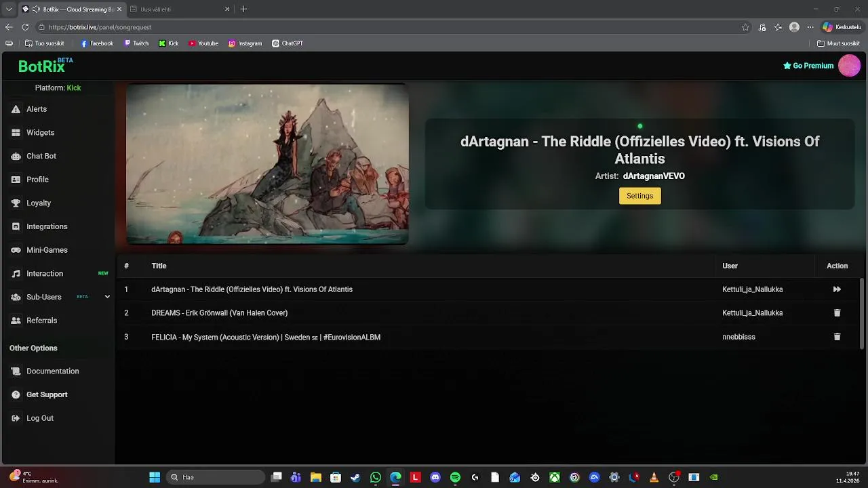Open the pink user avatar menu
This screenshot has width=868, height=488.
849,66
